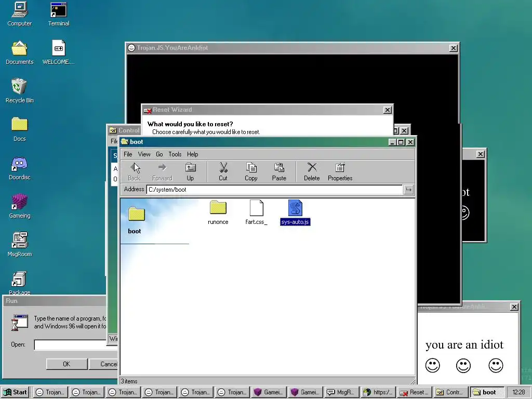The height and width of the screenshot is (399, 532).
Task: Click Cancel in the Run dialog
Action: 103,364
